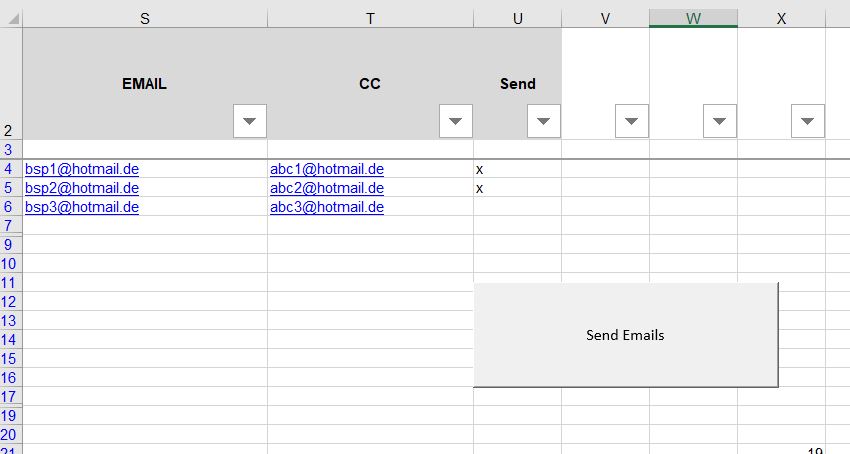
Task: Expand the filter dropdown in column V
Action: [632, 121]
